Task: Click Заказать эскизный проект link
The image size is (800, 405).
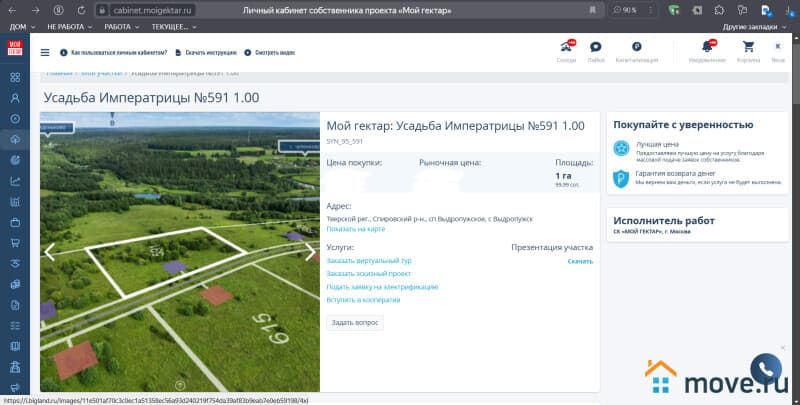Action: coord(368,274)
